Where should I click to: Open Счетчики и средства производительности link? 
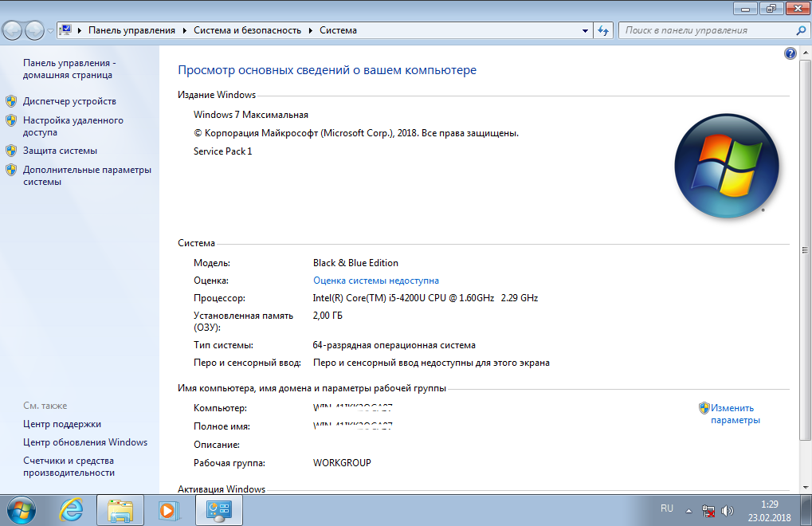coord(69,466)
